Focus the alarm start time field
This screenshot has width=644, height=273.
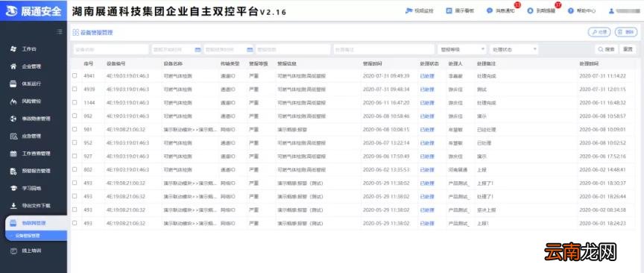coord(176,49)
